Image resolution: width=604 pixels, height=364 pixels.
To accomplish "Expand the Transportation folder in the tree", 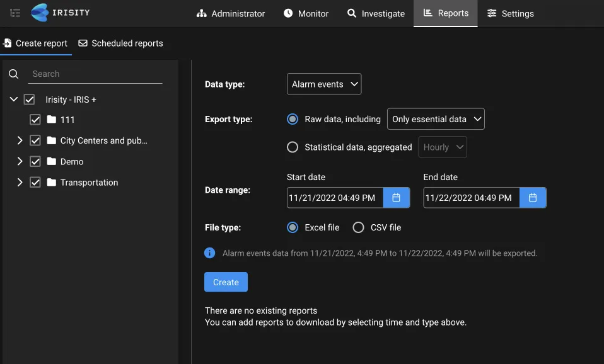I will [x=20, y=182].
